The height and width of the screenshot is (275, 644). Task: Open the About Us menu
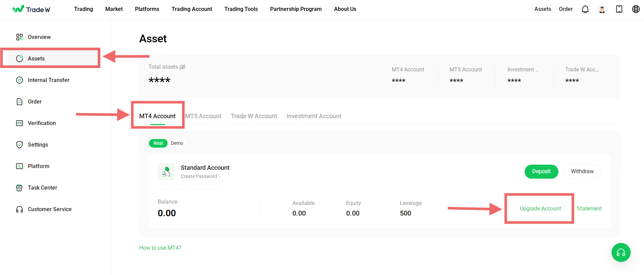point(345,9)
